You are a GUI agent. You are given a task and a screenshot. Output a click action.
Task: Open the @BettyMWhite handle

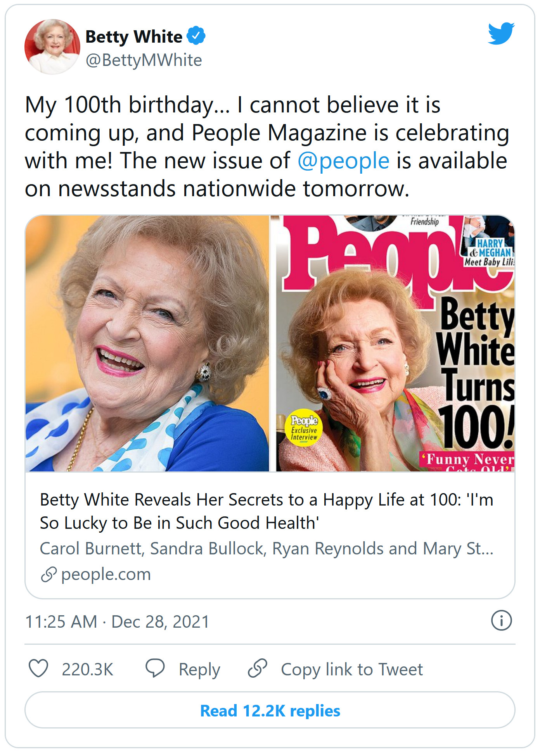coord(144,60)
